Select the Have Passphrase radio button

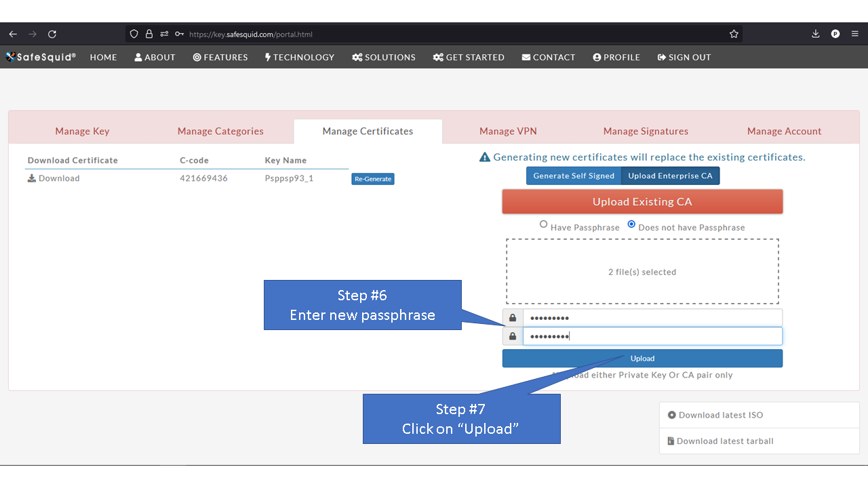click(543, 224)
